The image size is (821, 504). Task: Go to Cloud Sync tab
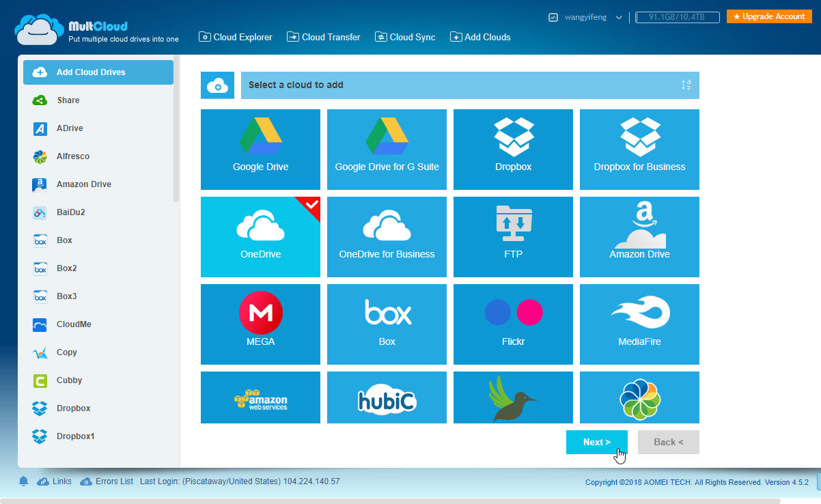click(x=406, y=37)
